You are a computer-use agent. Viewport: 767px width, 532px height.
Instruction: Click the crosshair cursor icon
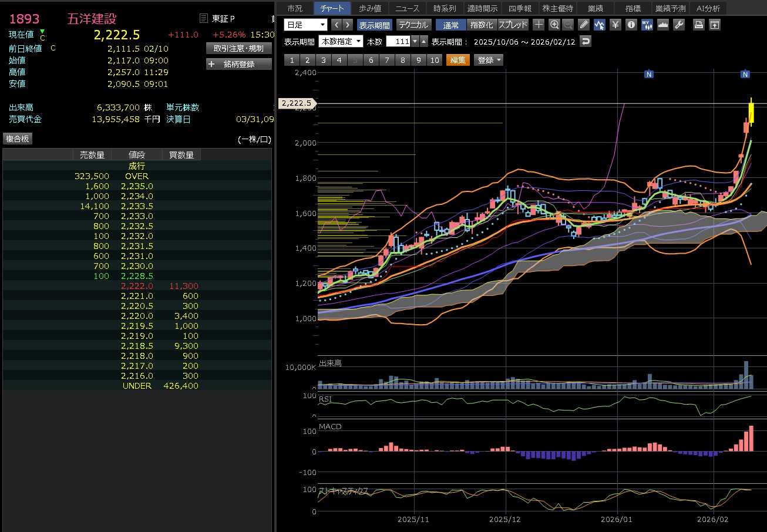[539, 25]
